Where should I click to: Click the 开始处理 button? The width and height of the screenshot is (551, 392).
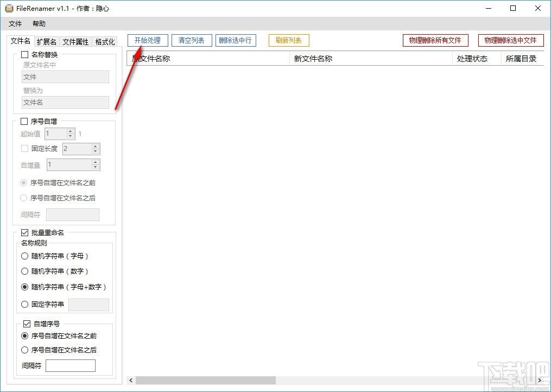(x=148, y=40)
